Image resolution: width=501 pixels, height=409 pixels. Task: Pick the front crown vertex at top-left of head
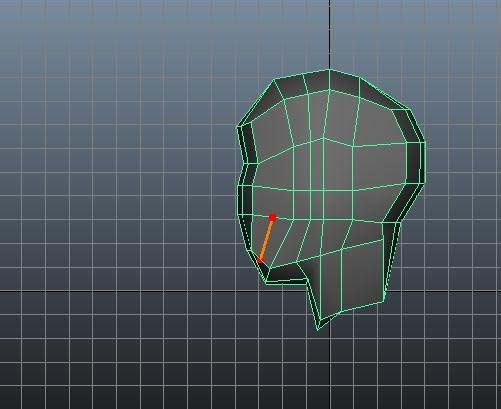[274, 79]
